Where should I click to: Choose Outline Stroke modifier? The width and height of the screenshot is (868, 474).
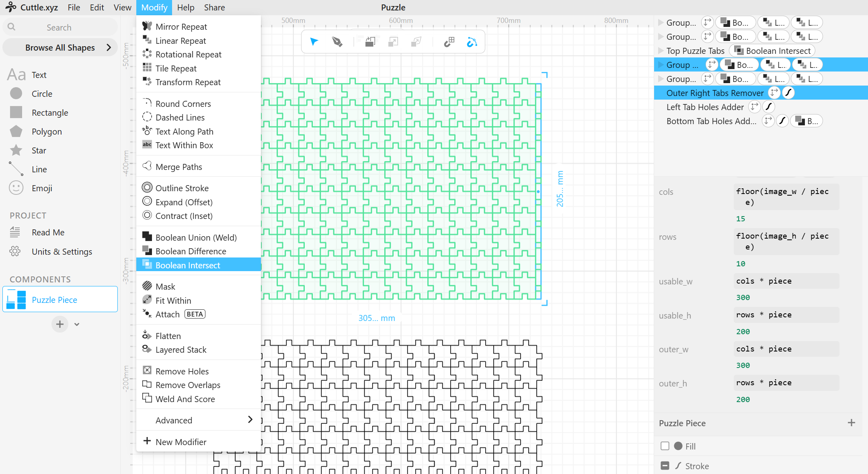(199, 188)
